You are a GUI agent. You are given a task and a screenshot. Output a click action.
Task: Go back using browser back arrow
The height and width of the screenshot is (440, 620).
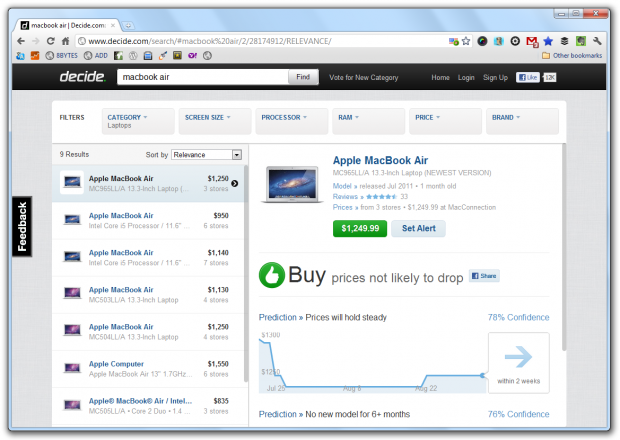(21, 41)
